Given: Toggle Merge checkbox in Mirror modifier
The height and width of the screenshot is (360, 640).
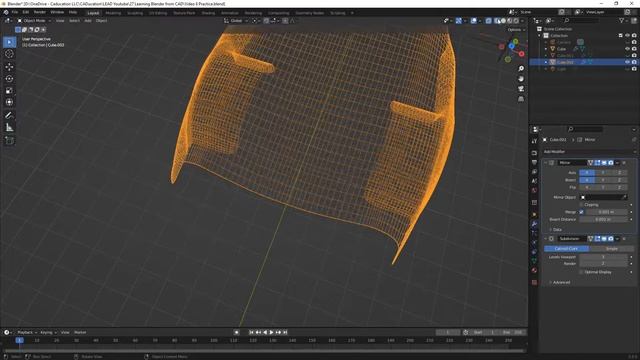Looking at the screenshot, I should [x=581, y=212].
